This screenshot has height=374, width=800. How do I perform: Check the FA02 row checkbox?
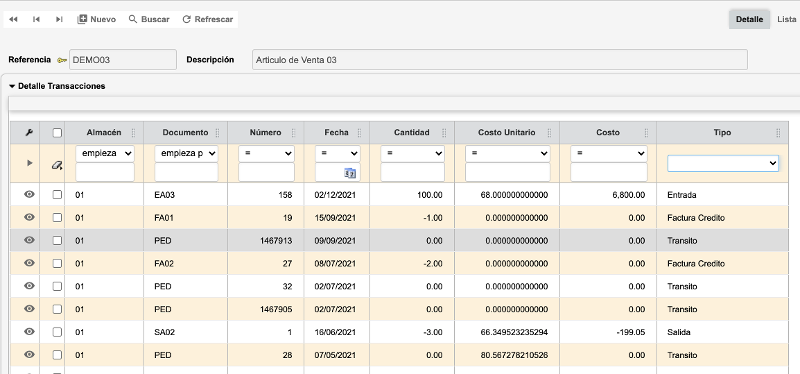point(57,263)
